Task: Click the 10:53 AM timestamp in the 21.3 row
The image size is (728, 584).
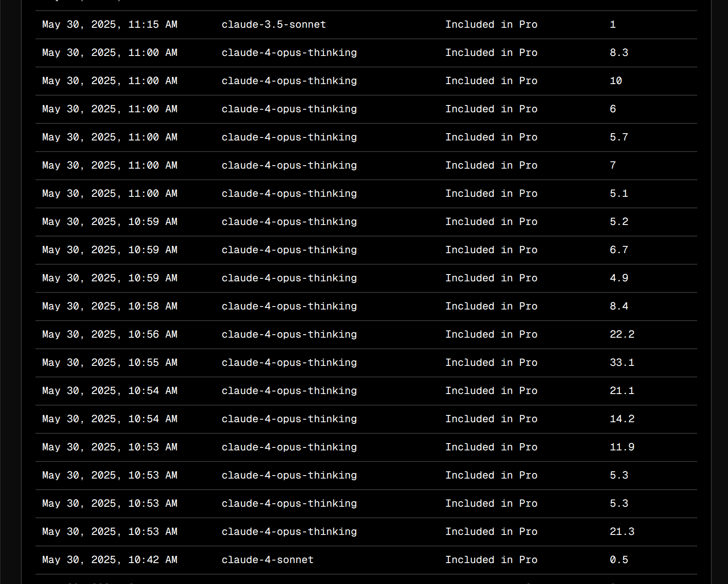Action: [110, 532]
